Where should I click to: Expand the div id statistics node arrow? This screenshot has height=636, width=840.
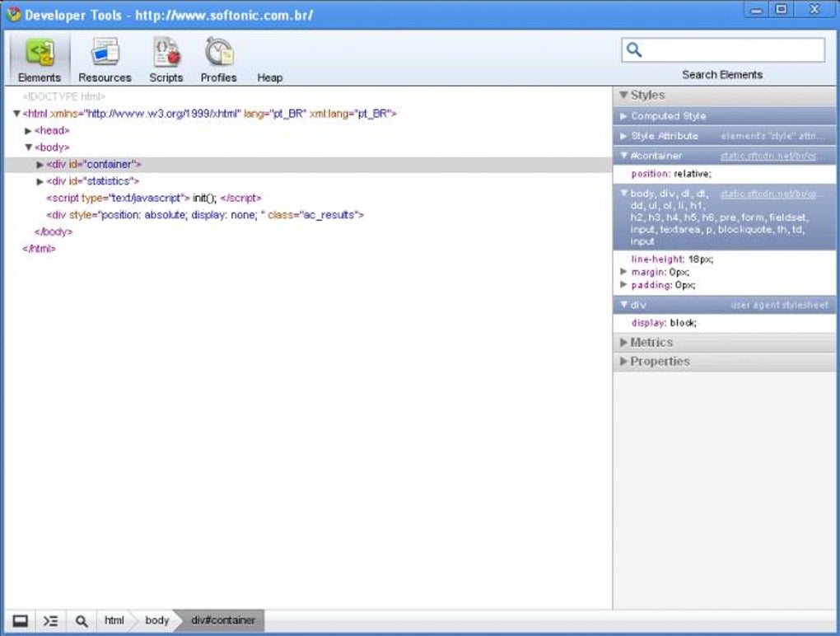[x=40, y=181]
